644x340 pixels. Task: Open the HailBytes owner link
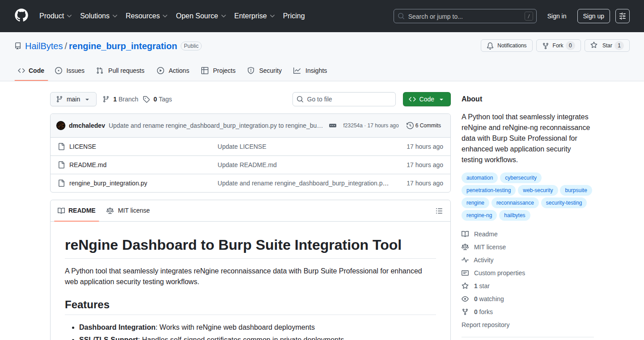point(44,46)
